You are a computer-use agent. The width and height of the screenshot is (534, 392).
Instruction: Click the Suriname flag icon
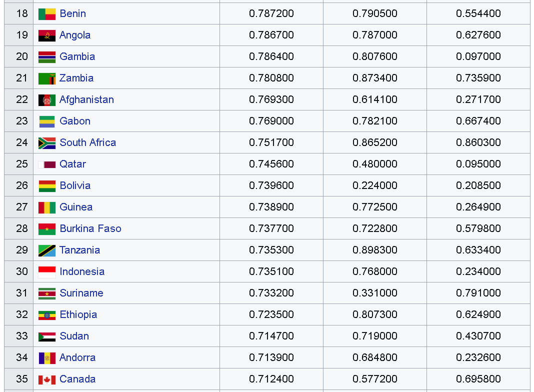coord(47,293)
